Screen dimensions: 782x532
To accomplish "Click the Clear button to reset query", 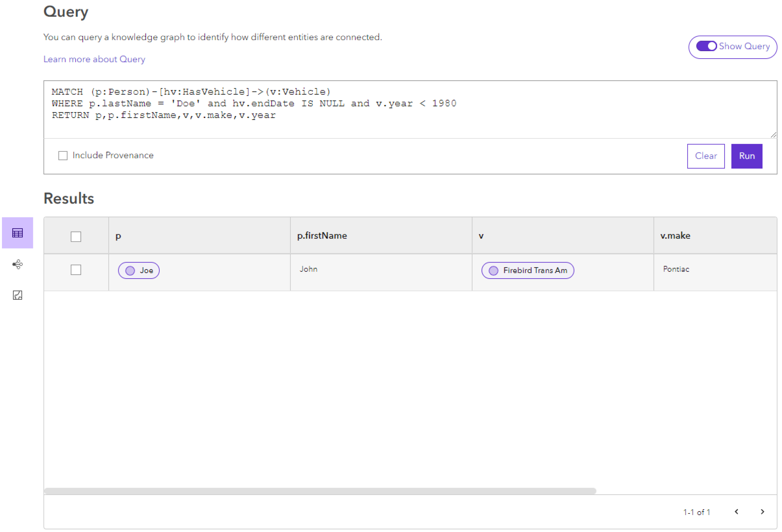I will pos(707,156).
